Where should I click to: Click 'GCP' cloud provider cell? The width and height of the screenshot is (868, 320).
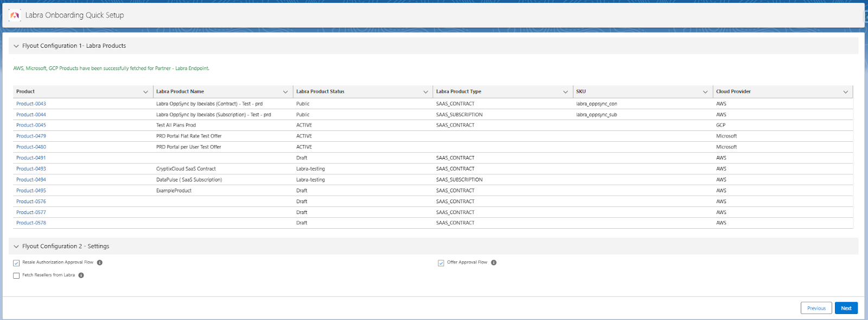click(720, 125)
